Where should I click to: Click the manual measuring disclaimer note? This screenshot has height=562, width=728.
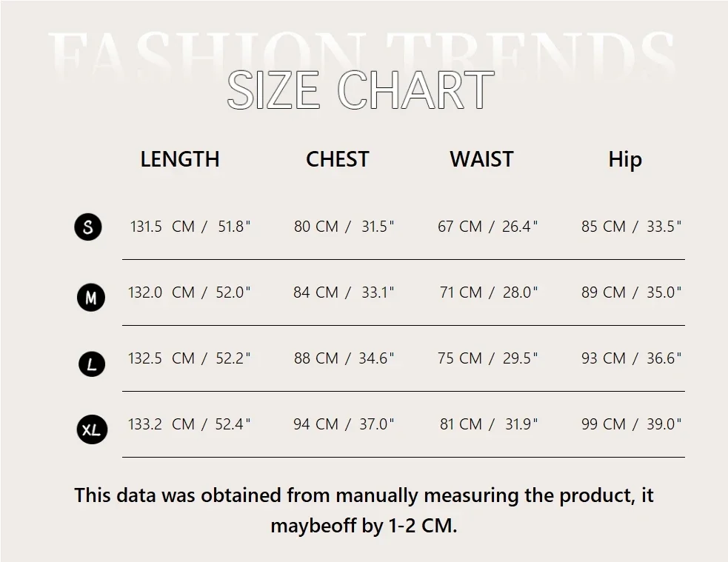pyautogui.click(x=364, y=510)
